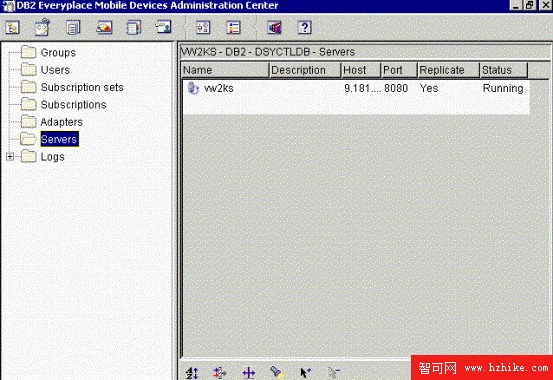Select the Groups folder in the tree
Image resolution: width=553 pixels, height=380 pixels.
(x=58, y=53)
